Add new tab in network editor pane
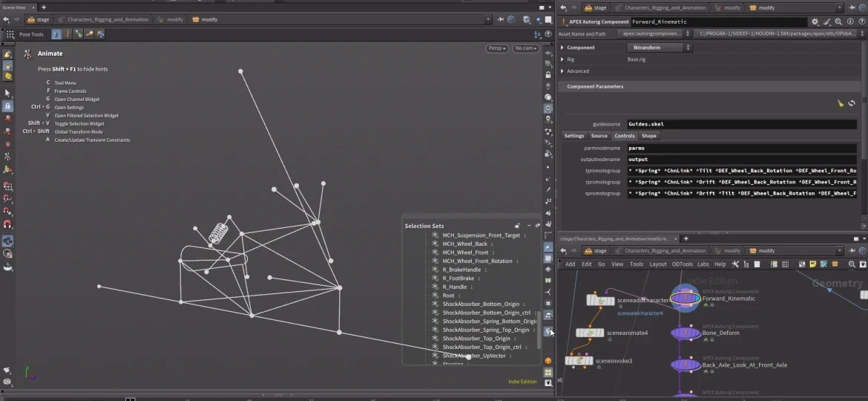Screen dimensions: 868x401 686,238
